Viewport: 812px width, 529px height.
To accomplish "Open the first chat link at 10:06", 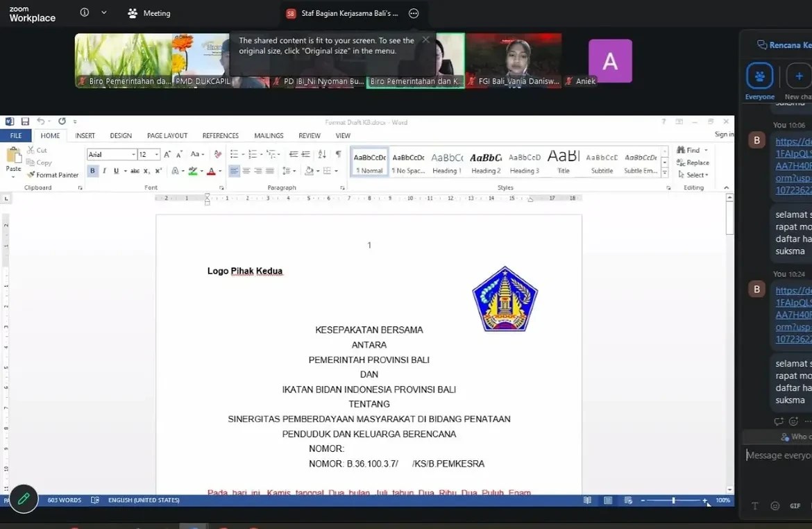I will click(x=793, y=166).
